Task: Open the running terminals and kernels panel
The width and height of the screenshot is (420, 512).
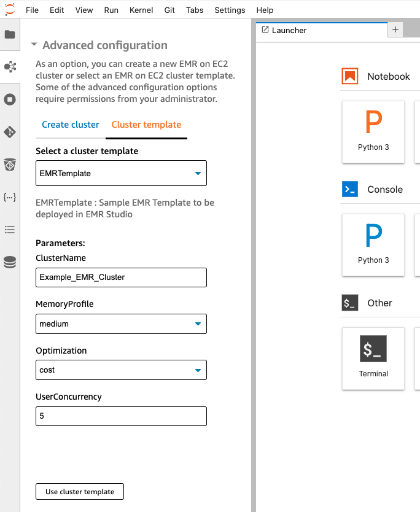Action: pos(9,99)
